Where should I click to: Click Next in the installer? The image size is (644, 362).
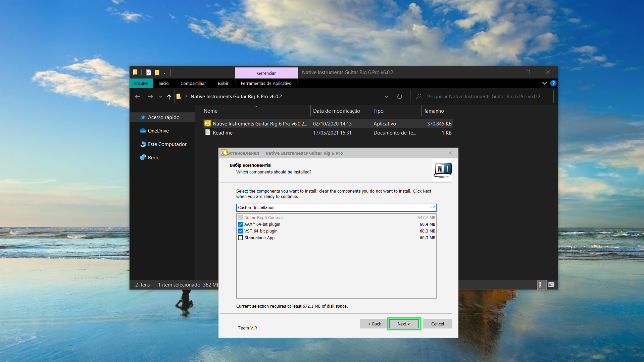(x=404, y=324)
